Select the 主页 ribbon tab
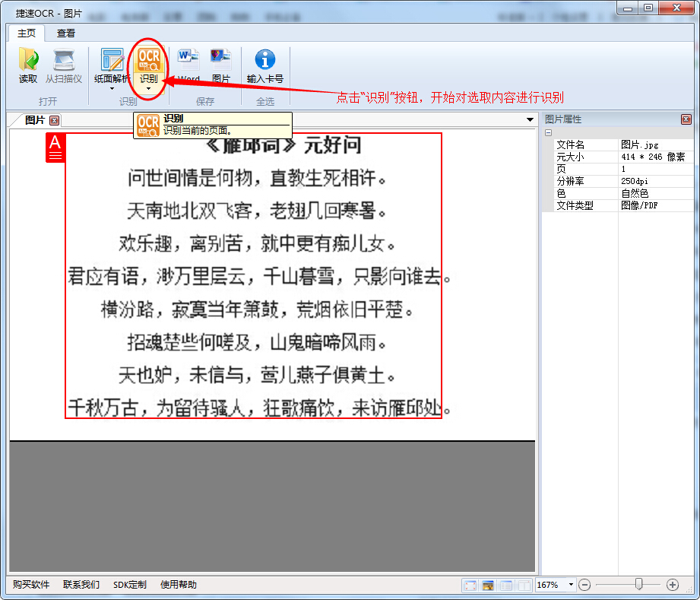The width and height of the screenshot is (700, 600). pos(27,33)
